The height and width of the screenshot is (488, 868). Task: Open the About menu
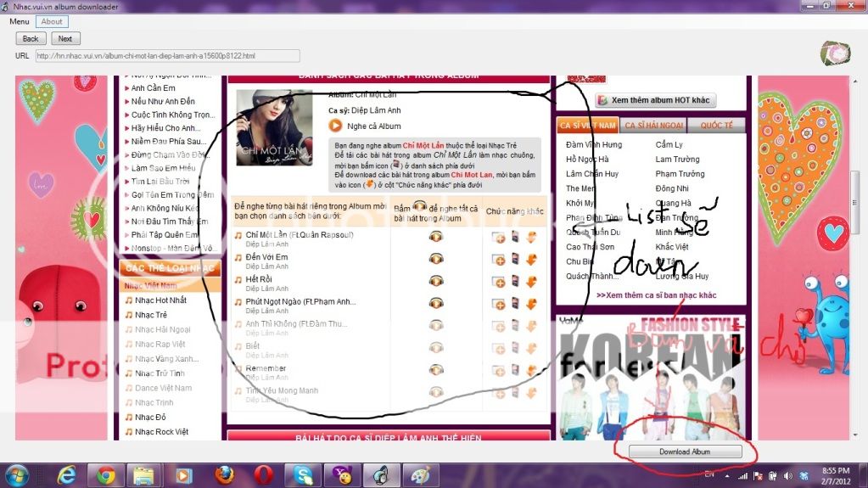coord(52,21)
